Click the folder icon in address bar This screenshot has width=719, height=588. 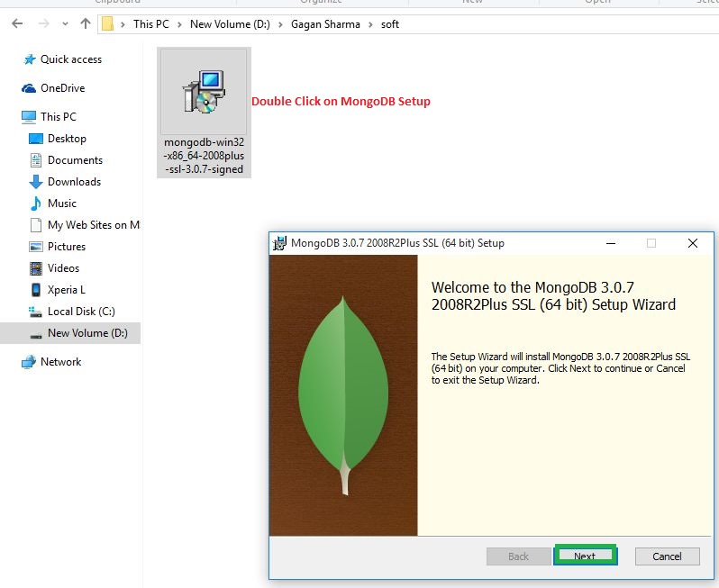[x=107, y=23]
